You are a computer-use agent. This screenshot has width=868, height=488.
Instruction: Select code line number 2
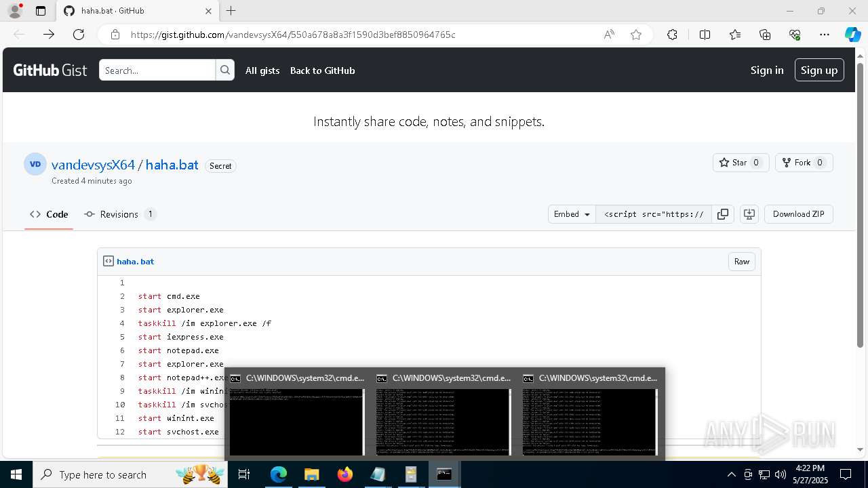[122, 296]
